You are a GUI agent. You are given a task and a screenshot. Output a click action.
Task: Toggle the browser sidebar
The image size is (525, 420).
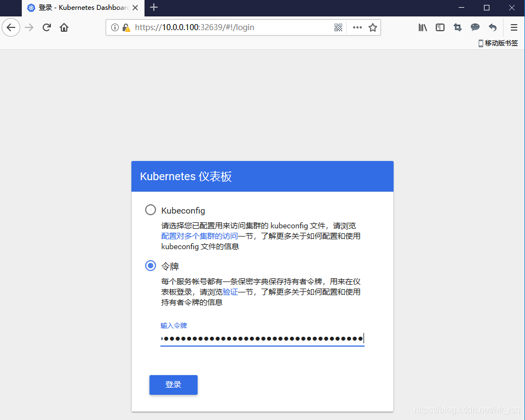[440, 27]
